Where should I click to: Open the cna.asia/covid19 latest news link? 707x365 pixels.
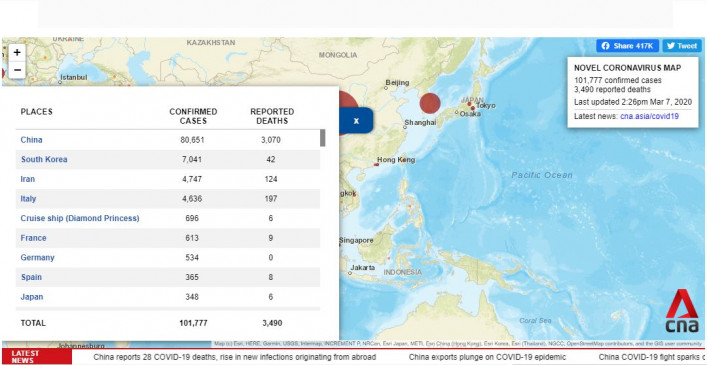(649, 116)
